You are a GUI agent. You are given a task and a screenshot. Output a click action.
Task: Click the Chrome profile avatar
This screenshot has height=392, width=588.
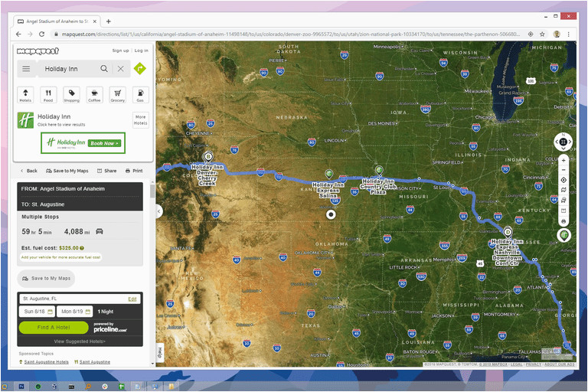[557, 34]
